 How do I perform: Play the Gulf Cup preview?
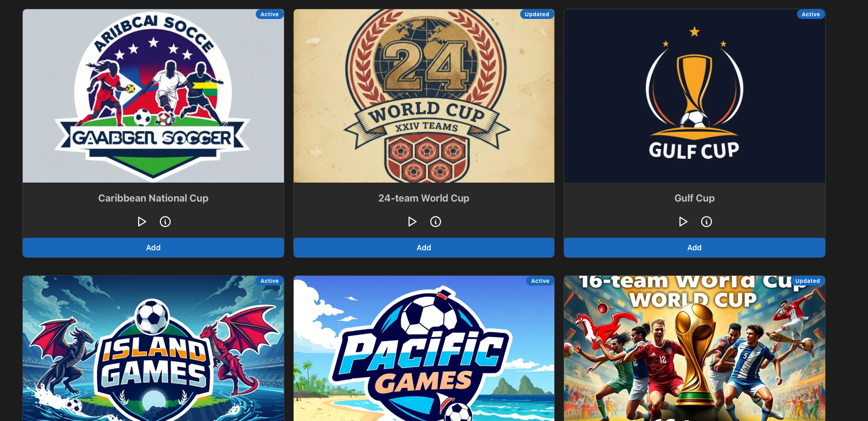pos(683,222)
